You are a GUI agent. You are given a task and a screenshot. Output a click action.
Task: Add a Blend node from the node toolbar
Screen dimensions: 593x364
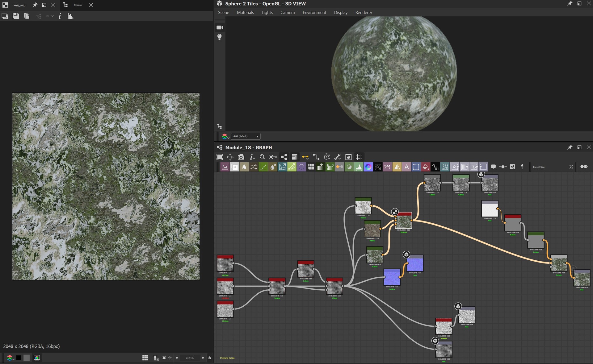(234, 167)
